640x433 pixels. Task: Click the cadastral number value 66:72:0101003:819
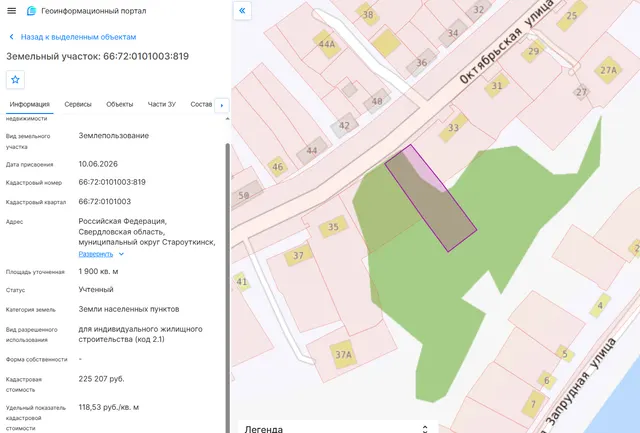(112, 182)
